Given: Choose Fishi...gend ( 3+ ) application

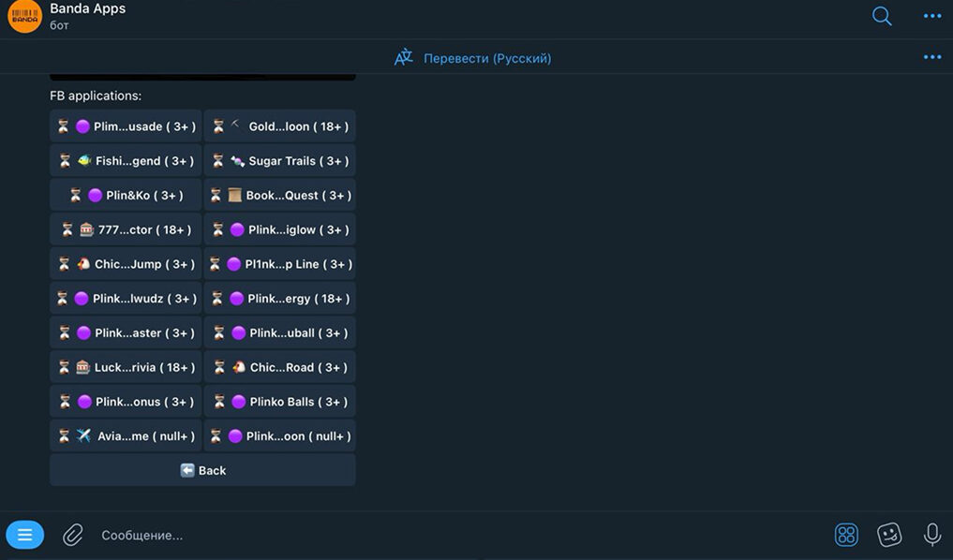Looking at the screenshot, I should pyautogui.click(x=126, y=161).
